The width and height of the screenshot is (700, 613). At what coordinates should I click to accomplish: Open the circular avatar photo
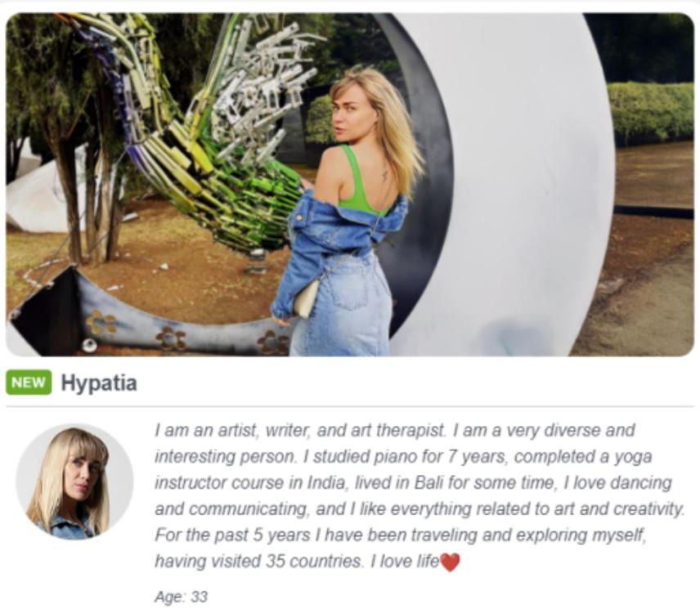coord(74,482)
